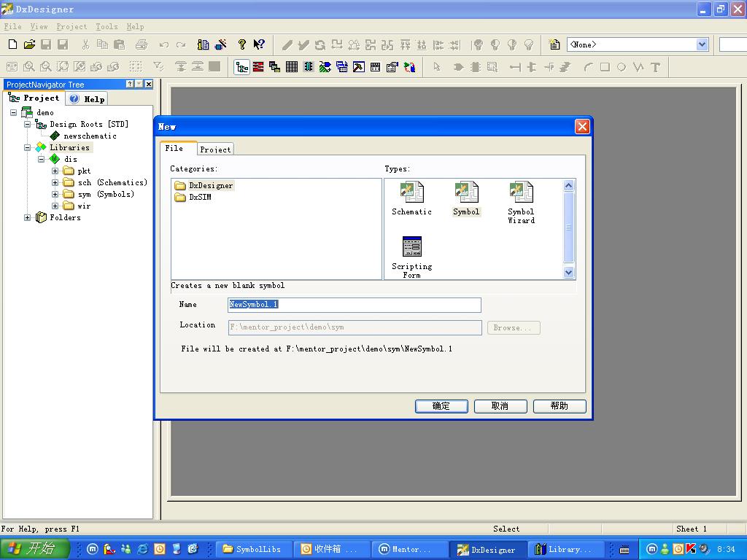Switch to the Project tab in New dialog
Screen dimensions: 747x560
tap(215, 149)
